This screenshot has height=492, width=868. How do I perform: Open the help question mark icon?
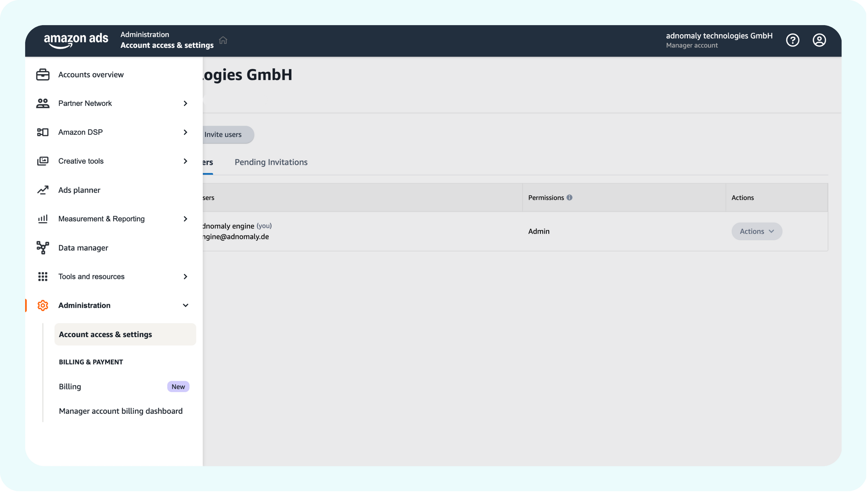pos(792,40)
